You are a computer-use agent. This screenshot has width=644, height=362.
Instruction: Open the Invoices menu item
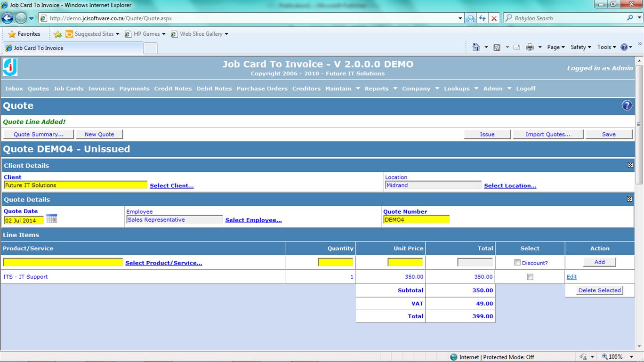(x=101, y=88)
